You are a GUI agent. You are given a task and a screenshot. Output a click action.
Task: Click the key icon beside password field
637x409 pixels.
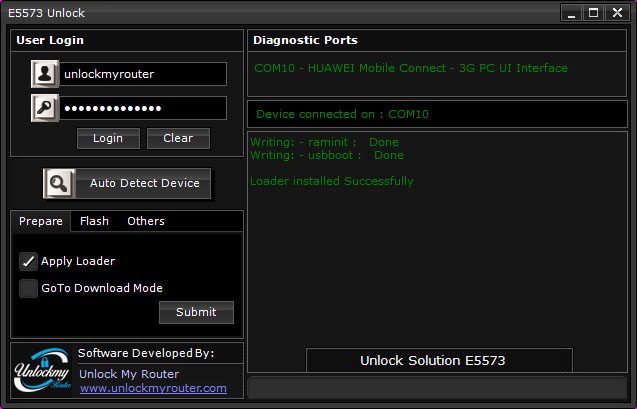point(45,108)
